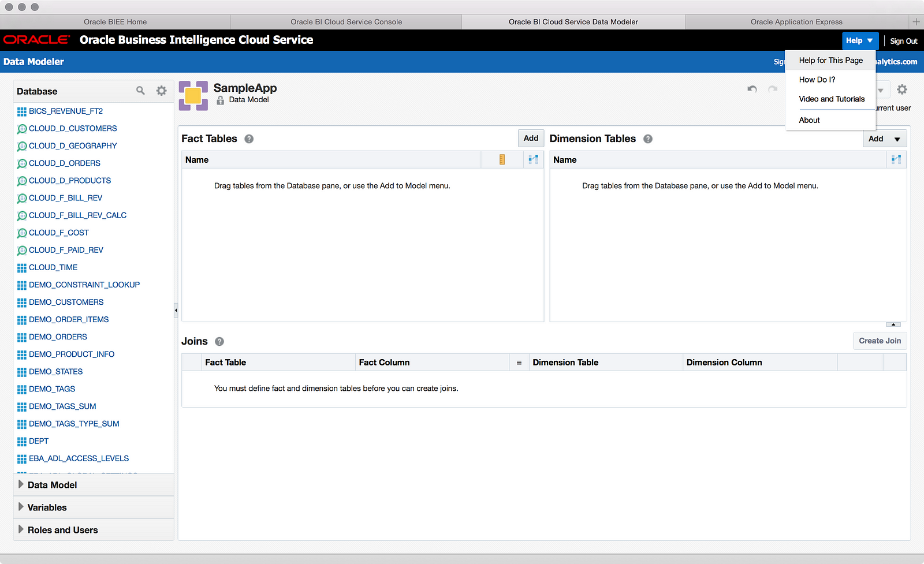
Task: Search the Database pane with the magnifier
Action: 140,91
